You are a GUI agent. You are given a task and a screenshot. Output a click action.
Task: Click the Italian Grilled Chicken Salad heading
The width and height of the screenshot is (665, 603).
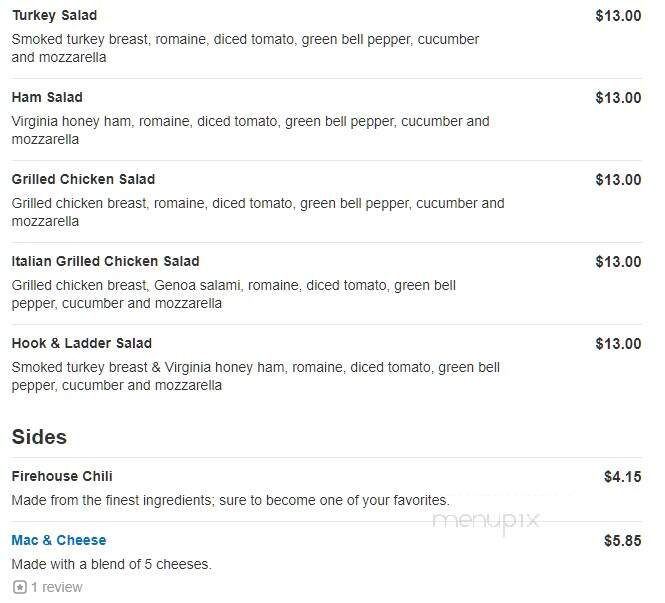coord(106,261)
